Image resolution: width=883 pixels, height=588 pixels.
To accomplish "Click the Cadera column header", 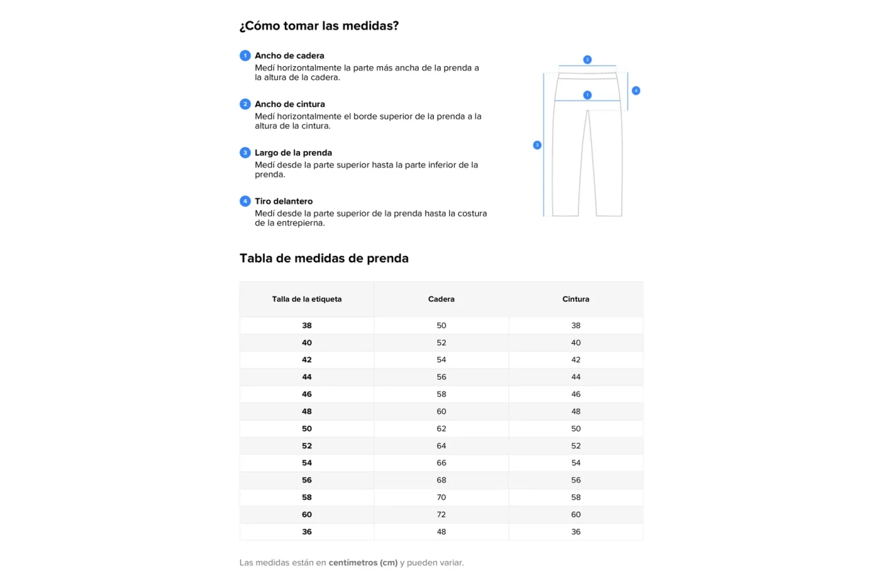I will coord(441,299).
